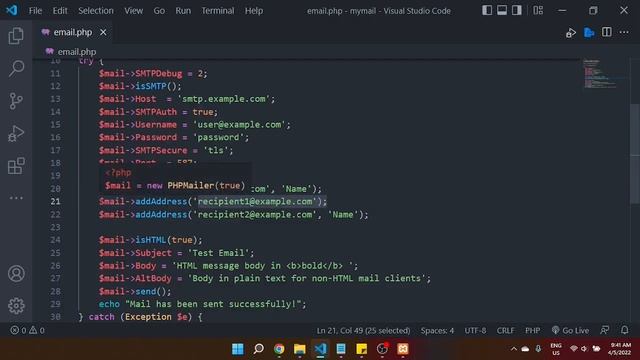Click the blue extension icon in editor toolbar

[x=589, y=32]
